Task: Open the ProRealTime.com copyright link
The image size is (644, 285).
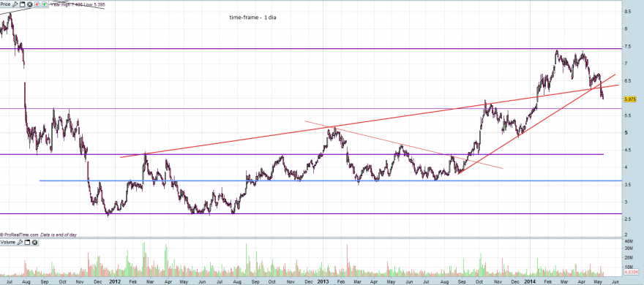Action: tap(20, 235)
